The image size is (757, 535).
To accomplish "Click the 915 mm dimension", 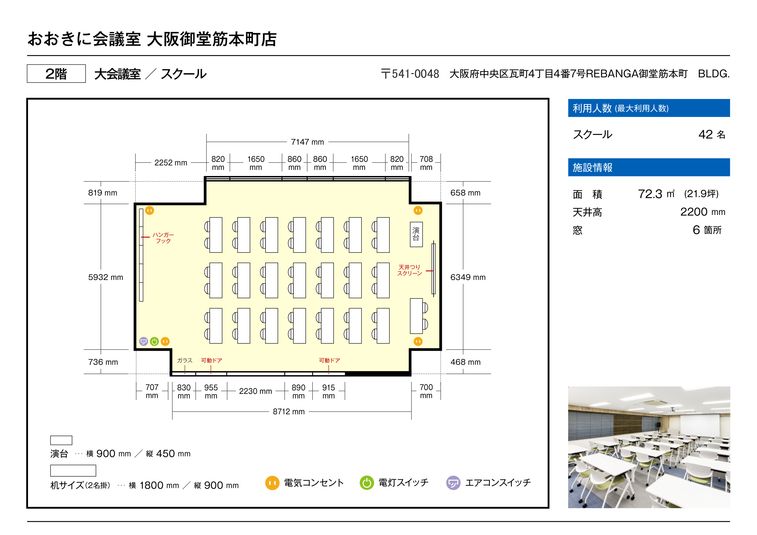I will pos(329,391).
